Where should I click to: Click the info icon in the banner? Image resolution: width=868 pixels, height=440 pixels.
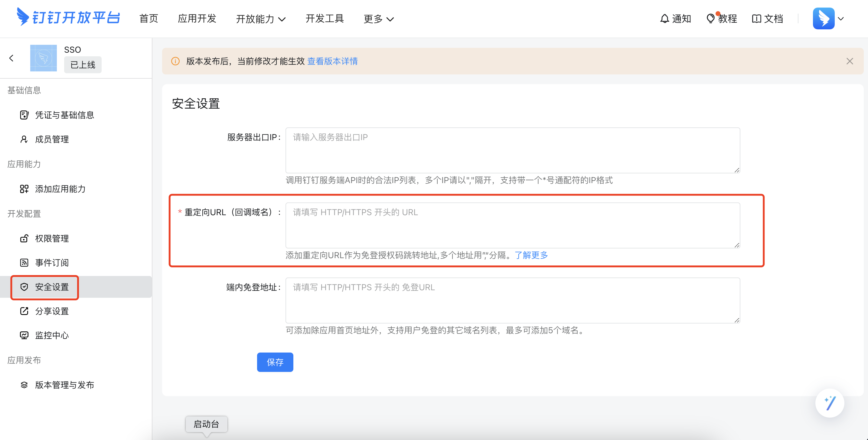click(x=175, y=61)
